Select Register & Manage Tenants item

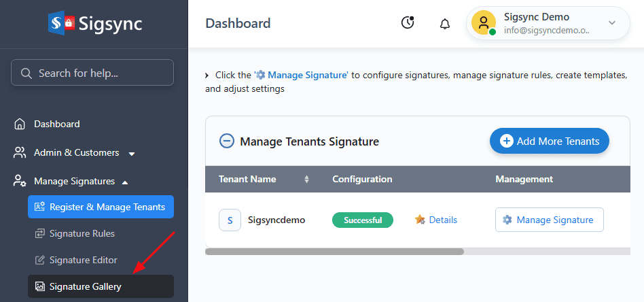(x=101, y=207)
